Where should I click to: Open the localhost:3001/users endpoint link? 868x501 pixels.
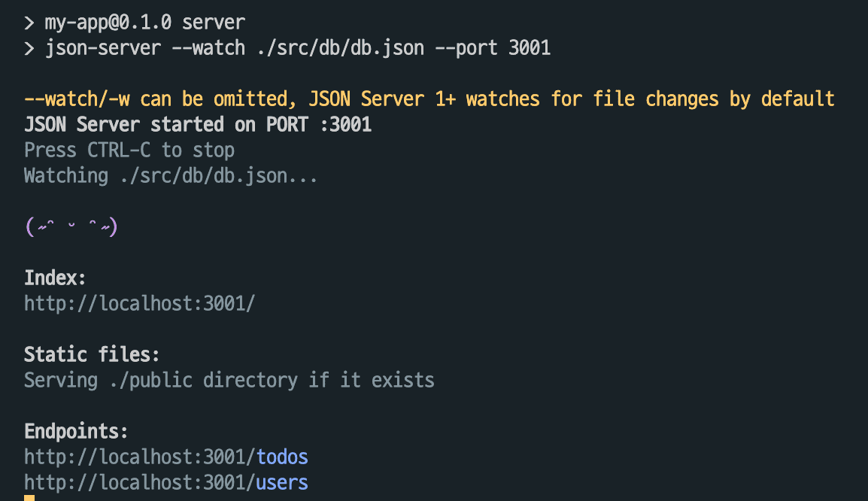pos(166,483)
